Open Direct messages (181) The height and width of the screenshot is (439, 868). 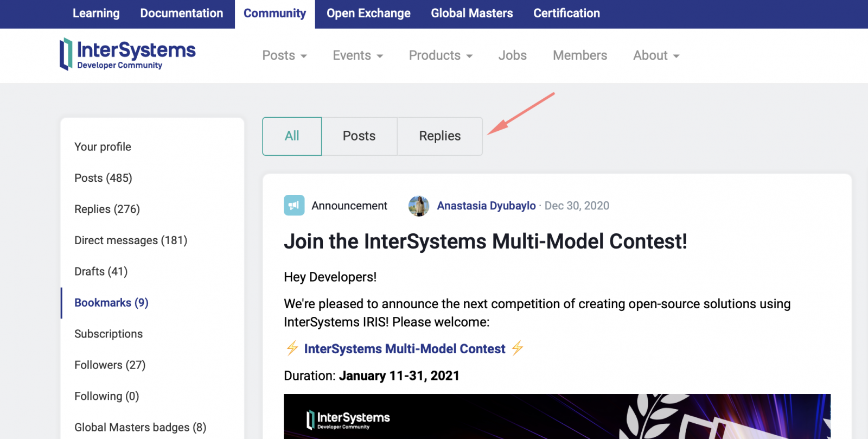point(131,240)
